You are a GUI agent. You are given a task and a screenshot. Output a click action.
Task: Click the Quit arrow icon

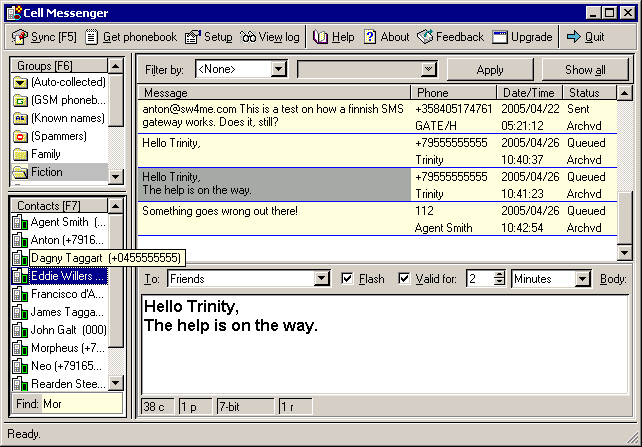[574, 37]
